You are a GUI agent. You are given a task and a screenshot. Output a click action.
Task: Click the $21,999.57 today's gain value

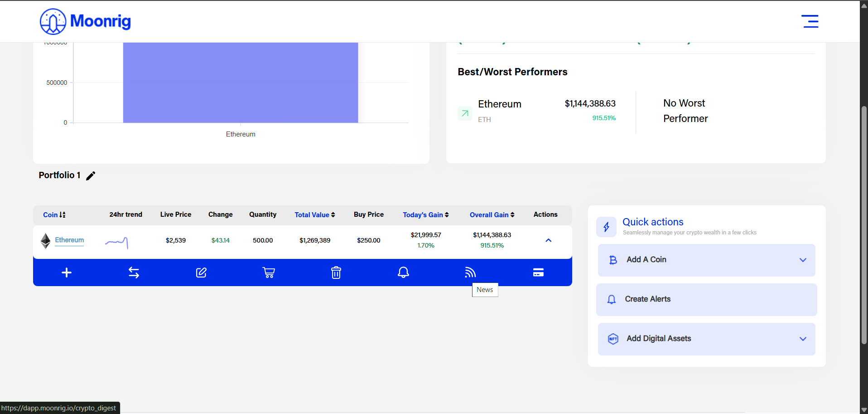point(426,235)
